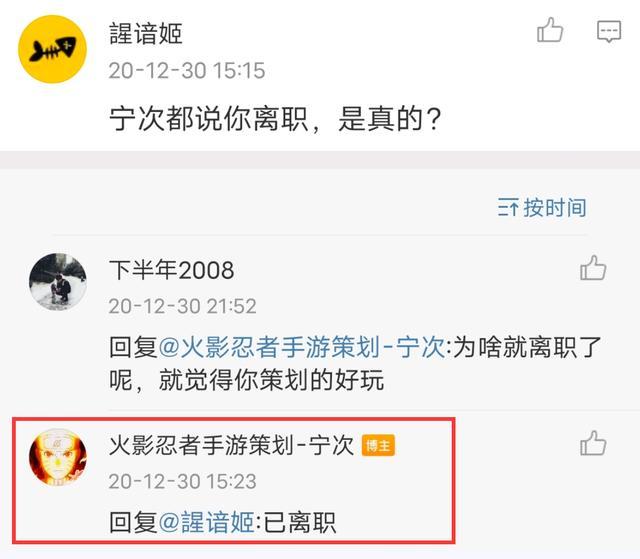This screenshot has width=640, height=559.
Task: Select the comment text 宁次都说你离职，是真的？
Action: click(276, 119)
